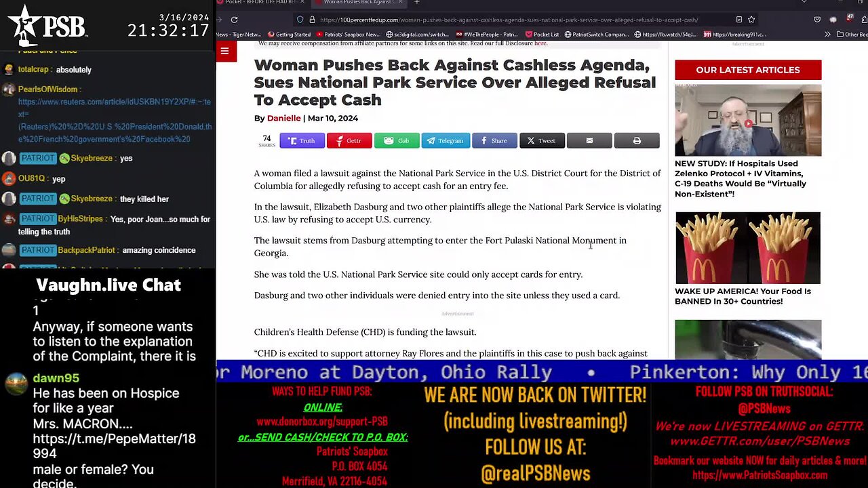Expand the bookmarks overflow chevron

827,35
